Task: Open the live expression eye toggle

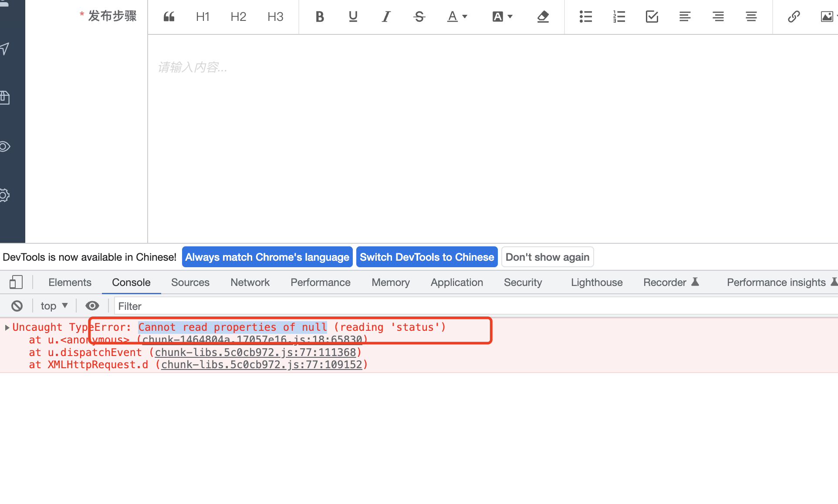Action: (92, 306)
